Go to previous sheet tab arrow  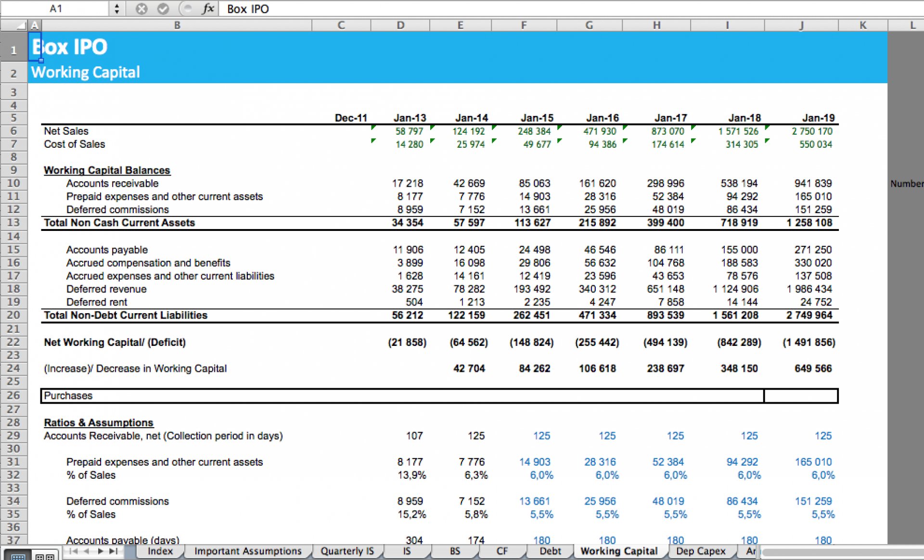click(87, 551)
